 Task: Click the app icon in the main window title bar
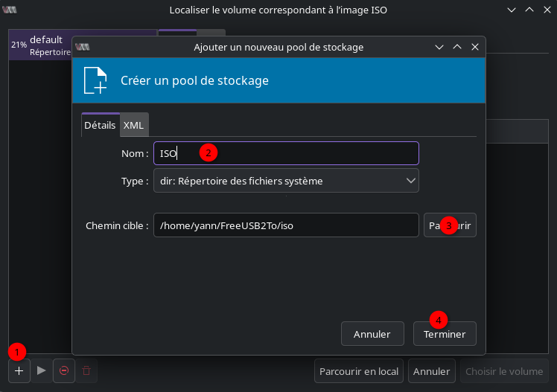[10, 10]
